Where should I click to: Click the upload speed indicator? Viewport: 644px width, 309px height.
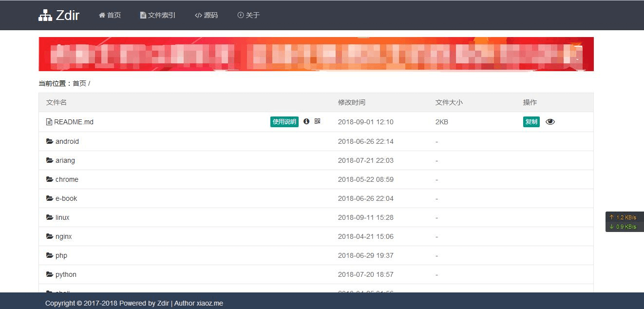pyautogui.click(x=624, y=216)
